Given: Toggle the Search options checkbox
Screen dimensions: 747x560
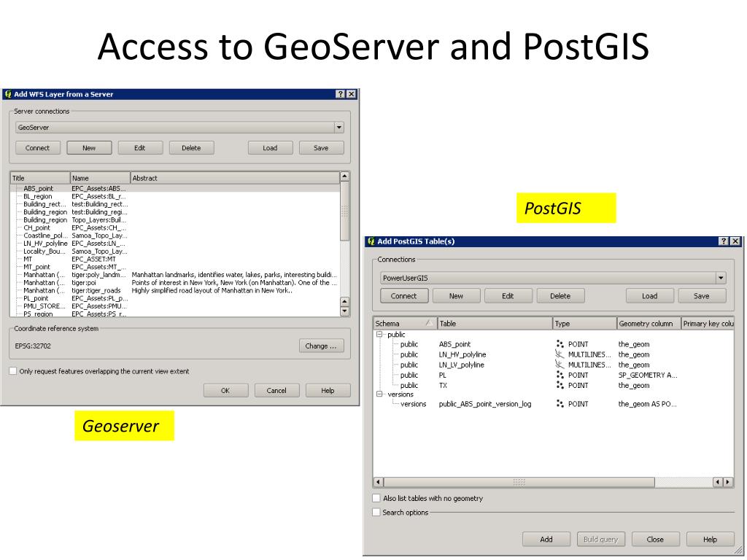Looking at the screenshot, I should (376, 513).
